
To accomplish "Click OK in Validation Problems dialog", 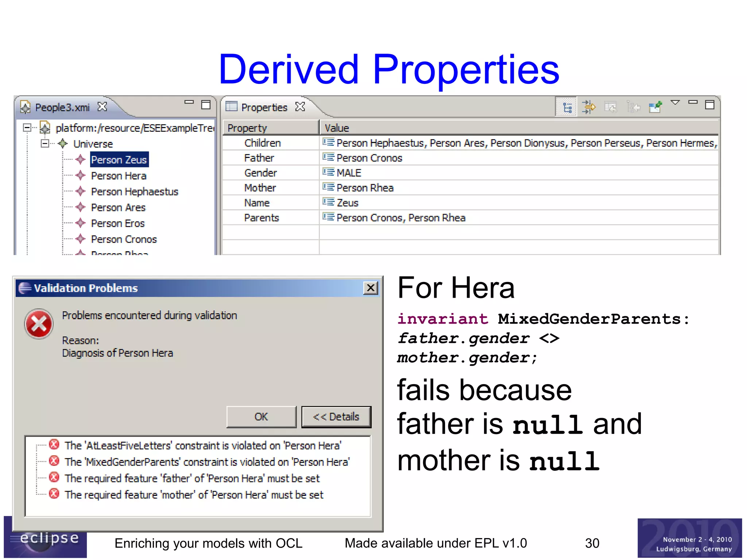I will coord(261,417).
